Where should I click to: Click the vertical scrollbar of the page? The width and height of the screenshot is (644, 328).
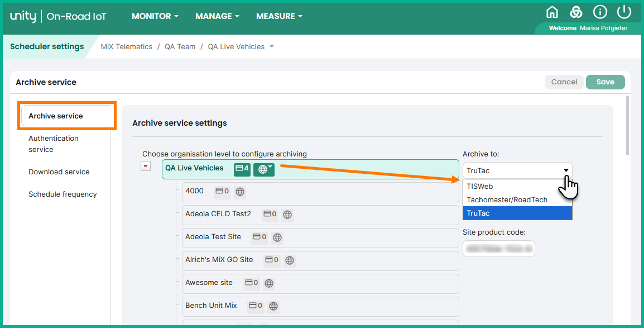(x=627, y=125)
